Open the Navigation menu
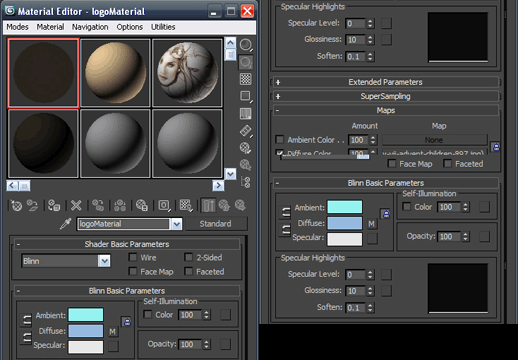Image resolution: width=518 pixels, height=360 pixels. (x=90, y=27)
